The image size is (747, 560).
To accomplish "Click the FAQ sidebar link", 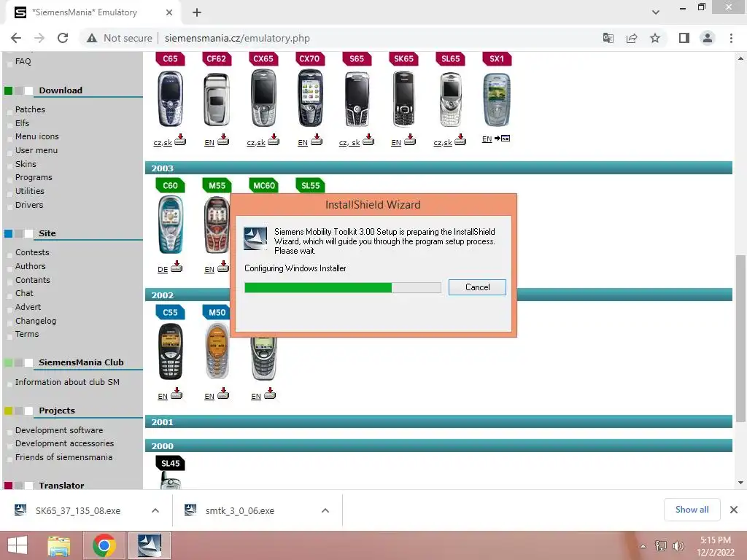I will click(x=23, y=61).
